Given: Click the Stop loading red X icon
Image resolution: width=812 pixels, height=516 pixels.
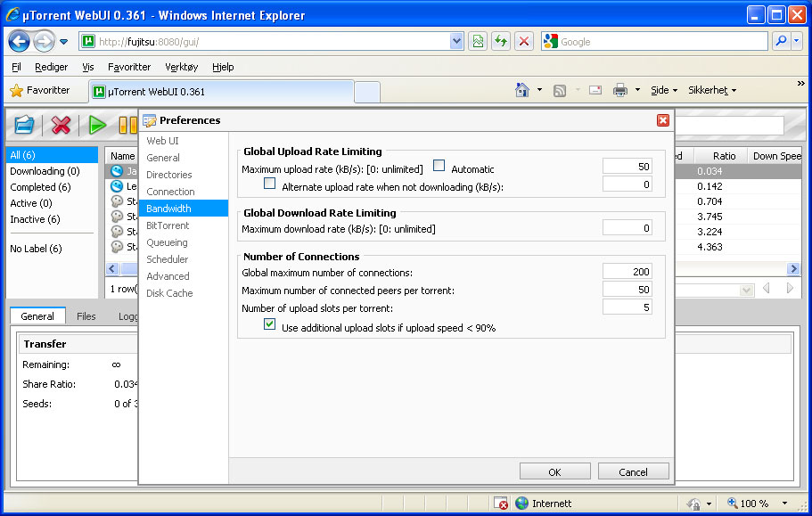Looking at the screenshot, I should click(x=524, y=41).
